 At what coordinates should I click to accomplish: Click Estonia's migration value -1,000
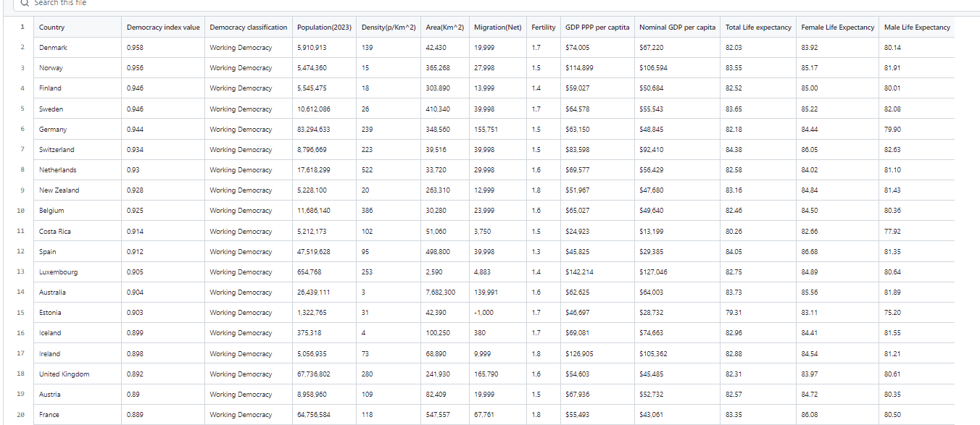click(x=483, y=313)
